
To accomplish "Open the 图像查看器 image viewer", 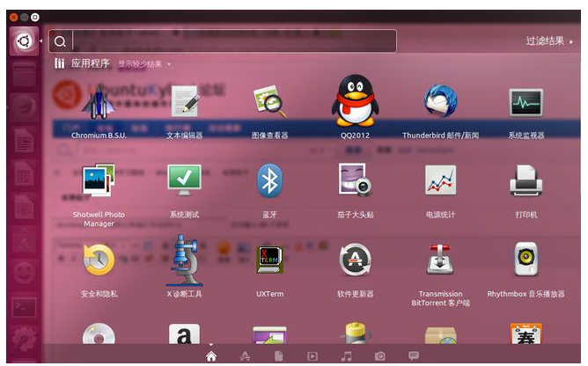I will pos(269,101).
